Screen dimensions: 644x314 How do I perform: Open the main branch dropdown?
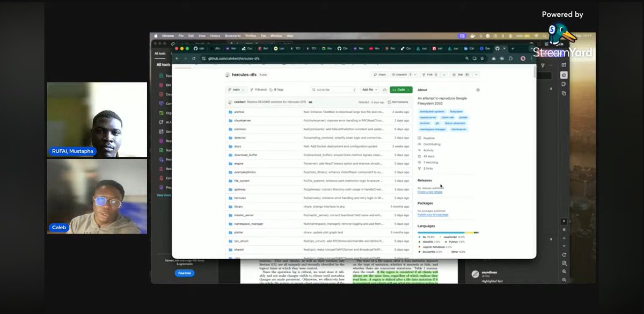tap(237, 90)
